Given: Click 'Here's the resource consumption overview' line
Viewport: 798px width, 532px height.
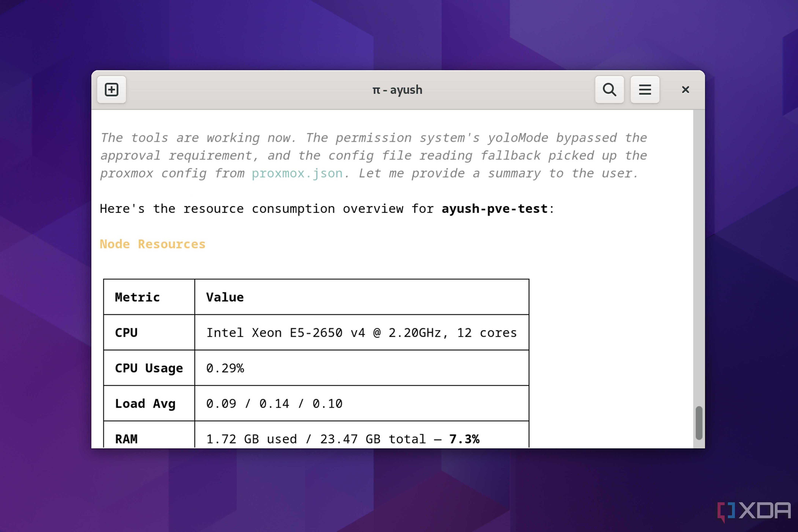Looking at the screenshot, I should pos(327,209).
